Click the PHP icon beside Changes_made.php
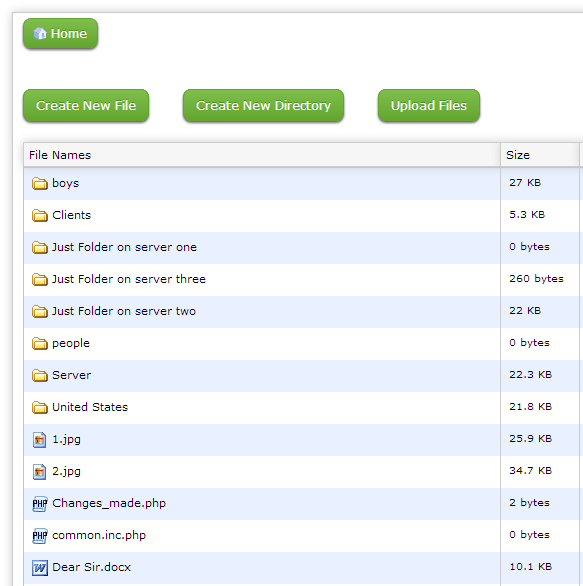Image resolution: width=583 pixels, height=586 pixels. pos(40,504)
